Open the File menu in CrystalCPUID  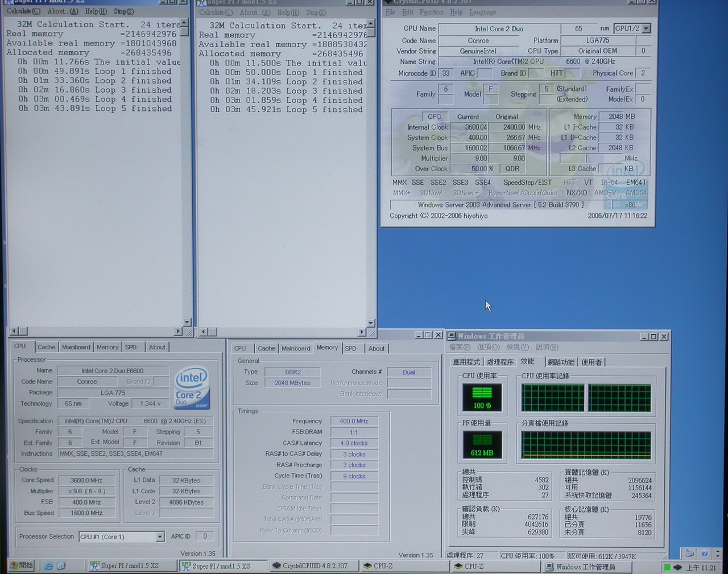coord(390,12)
